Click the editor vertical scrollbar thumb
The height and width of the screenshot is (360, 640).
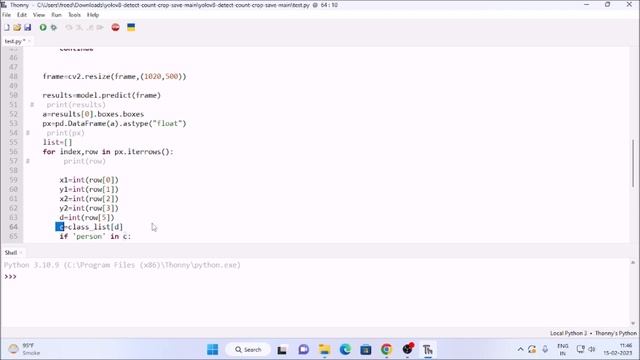tap(633, 163)
